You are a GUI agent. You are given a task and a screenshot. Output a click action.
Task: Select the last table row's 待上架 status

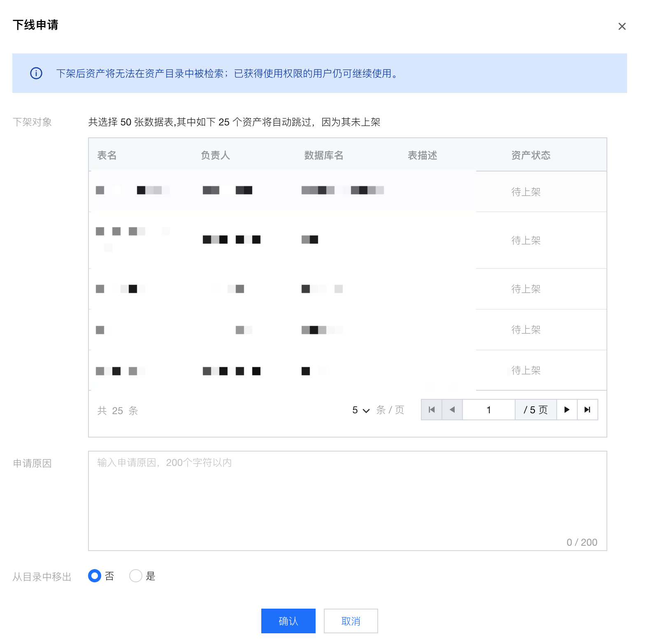(x=526, y=370)
